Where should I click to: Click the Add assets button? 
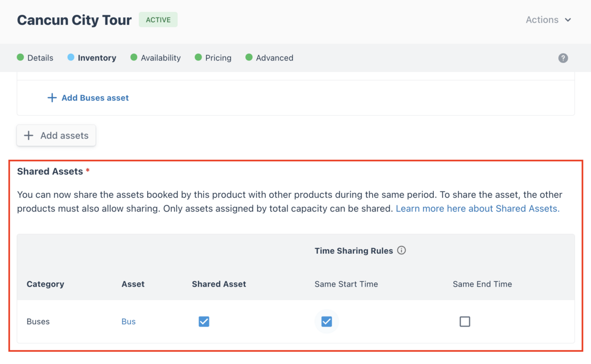coord(56,135)
